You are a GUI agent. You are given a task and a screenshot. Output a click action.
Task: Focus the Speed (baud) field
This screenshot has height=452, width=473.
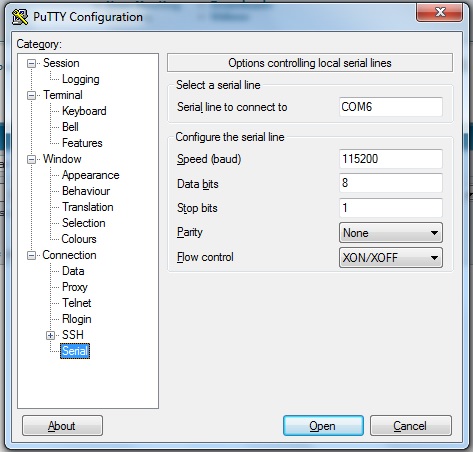(x=391, y=159)
